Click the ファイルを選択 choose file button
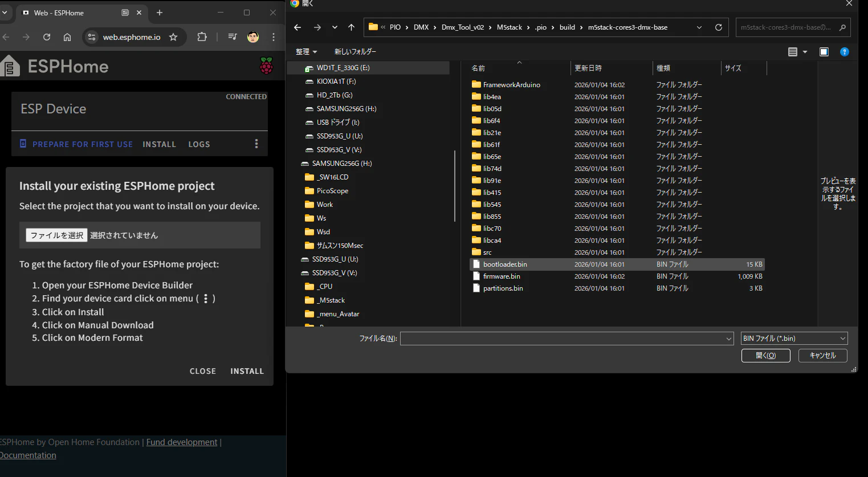The image size is (868, 477). pyautogui.click(x=56, y=235)
